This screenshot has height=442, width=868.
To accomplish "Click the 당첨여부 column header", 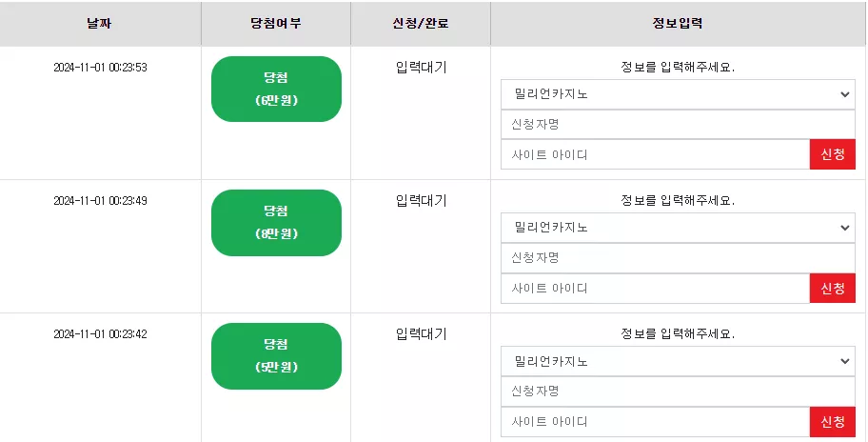I will pyautogui.click(x=276, y=23).
